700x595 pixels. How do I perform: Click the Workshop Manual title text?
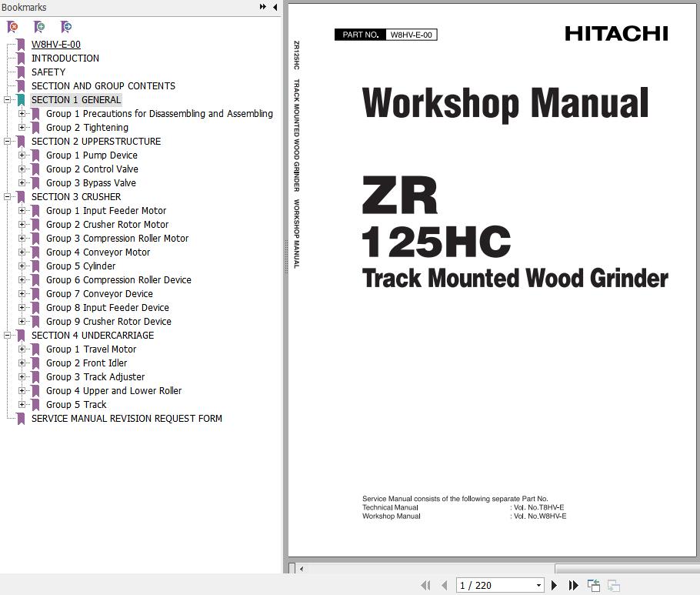[x=505, y=104]
